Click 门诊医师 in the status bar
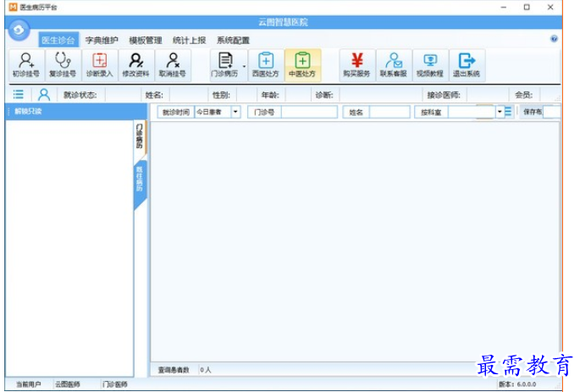The height and width of the screenshot is (392, 580). pyautogui.click(x=115, y=384)
